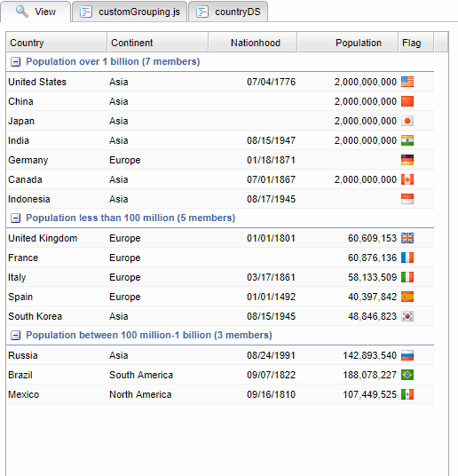Screen dimensions: 458x476
Task: Select the United States country cell
Action: click(57, 82)
